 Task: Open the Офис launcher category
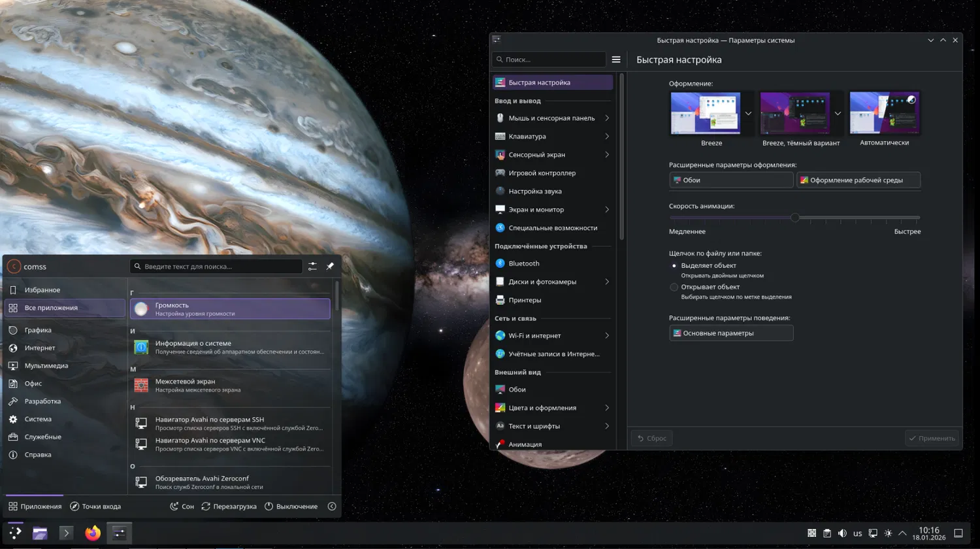pyautogui.click(x=65, y=384)
